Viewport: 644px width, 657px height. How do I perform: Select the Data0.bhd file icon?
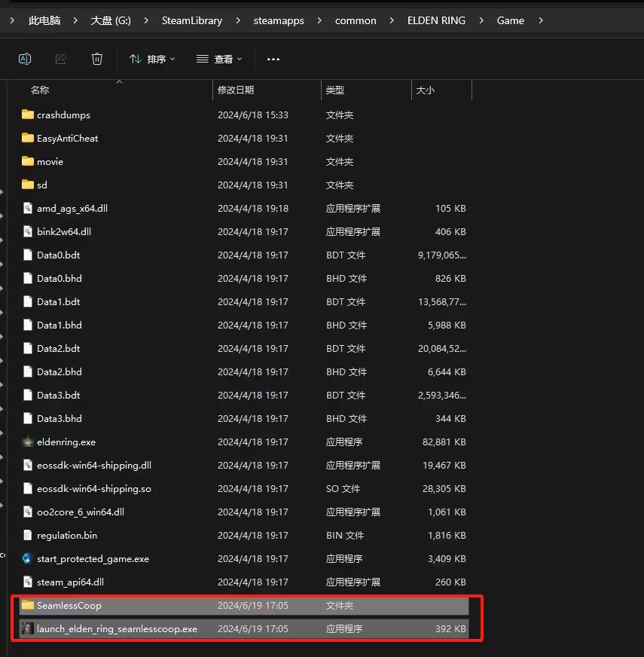point(28,278)
